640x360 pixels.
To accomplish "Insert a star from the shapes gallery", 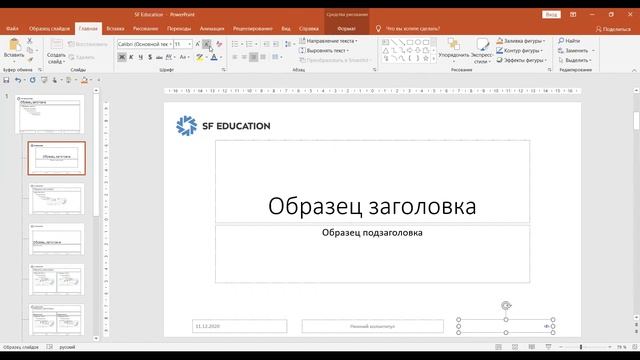I will tap(426, 58).
